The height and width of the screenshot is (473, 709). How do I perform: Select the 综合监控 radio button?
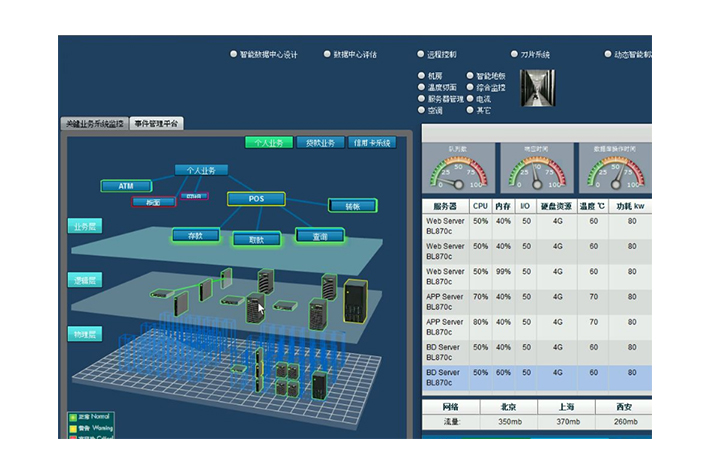tap(470, 87)
